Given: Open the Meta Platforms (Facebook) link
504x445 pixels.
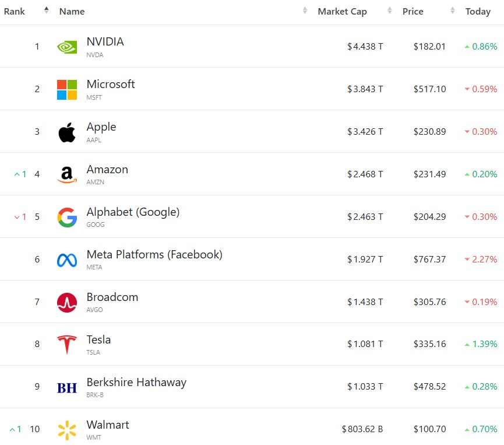Looking at the screenshot, I should (154, 254).
